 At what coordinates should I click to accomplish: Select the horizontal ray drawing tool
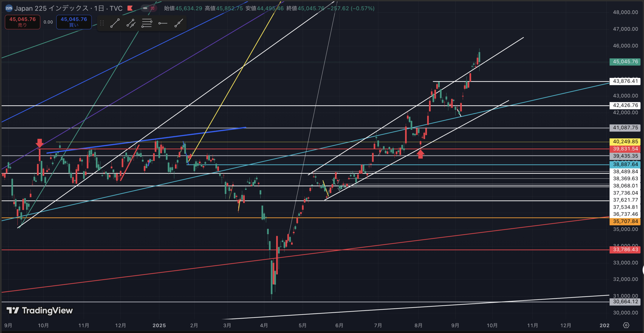[163, 23]
